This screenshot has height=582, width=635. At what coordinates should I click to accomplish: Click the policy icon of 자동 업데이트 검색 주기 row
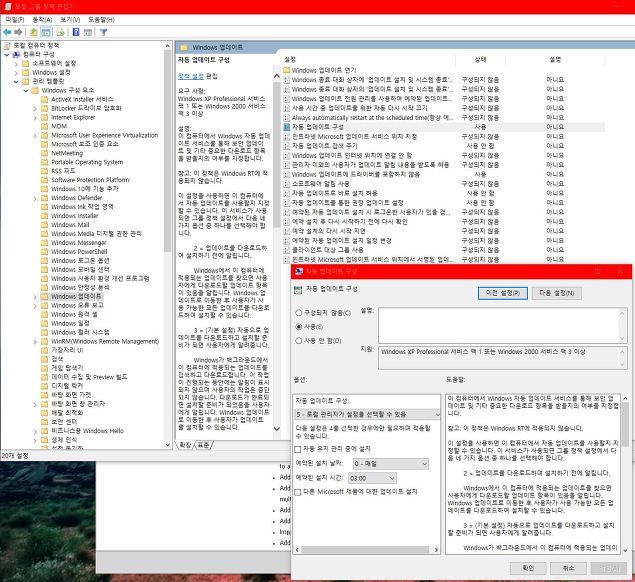click(287, 146)
